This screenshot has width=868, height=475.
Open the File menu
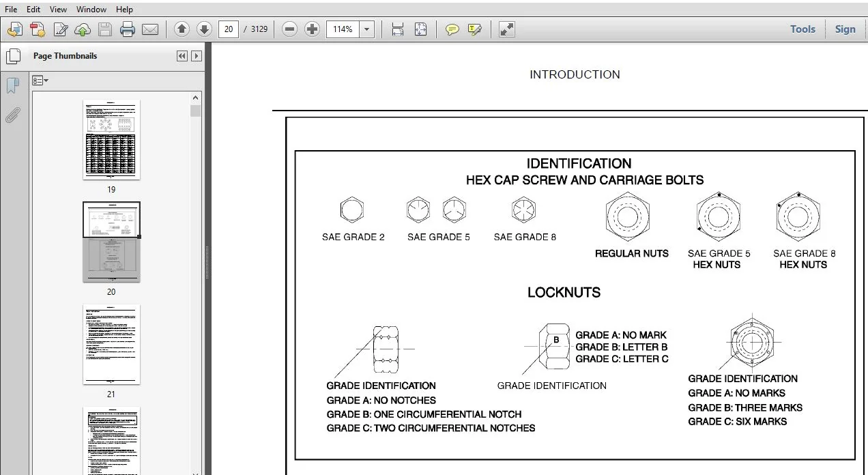coord(11,10)
